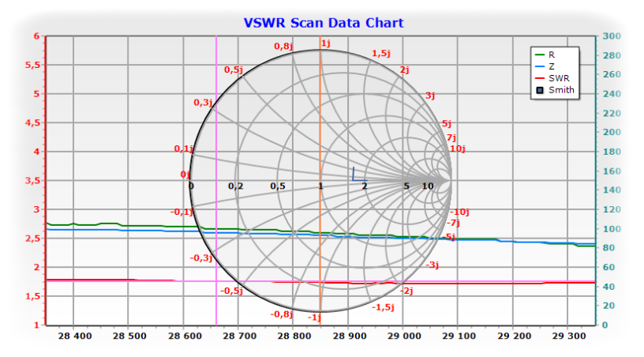Click the Smith chart 1,5j label

[x=381, y=54]
